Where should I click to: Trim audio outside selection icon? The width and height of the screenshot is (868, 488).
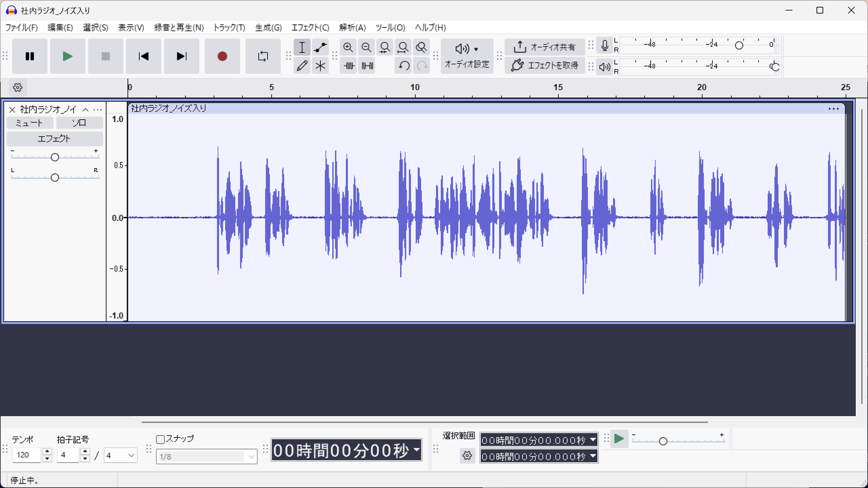point(349,66)
